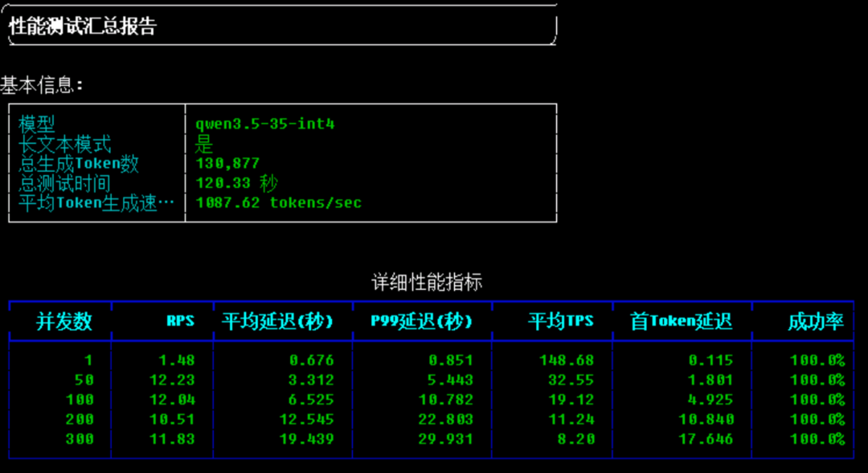The width and height of the screenshot is (868, 473).
Task: Select average TPS 19.12
Action: pos(571,400)
